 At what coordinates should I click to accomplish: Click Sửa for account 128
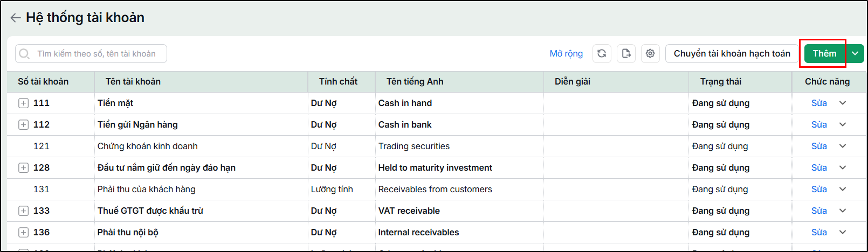[819, 168]
